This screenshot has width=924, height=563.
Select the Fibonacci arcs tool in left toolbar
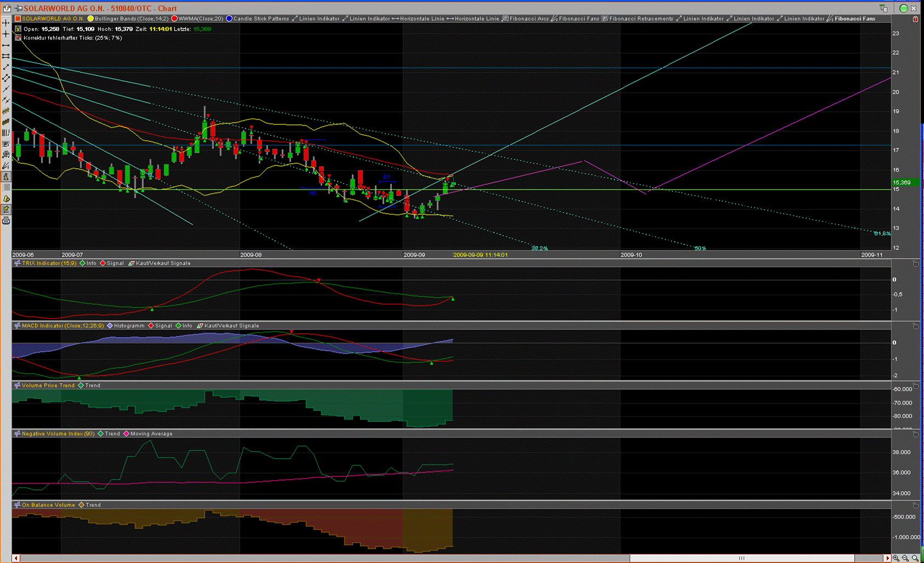(x=6, y=155)
